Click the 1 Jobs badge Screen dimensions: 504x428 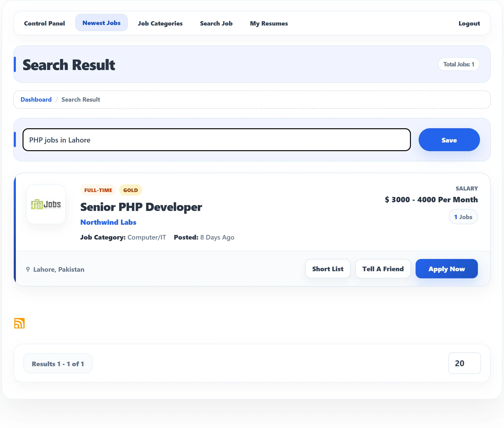click(x=463, y=217)
